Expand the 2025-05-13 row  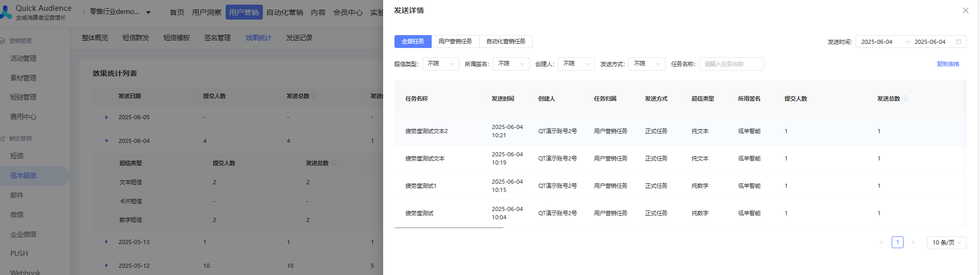pos(106,242)
